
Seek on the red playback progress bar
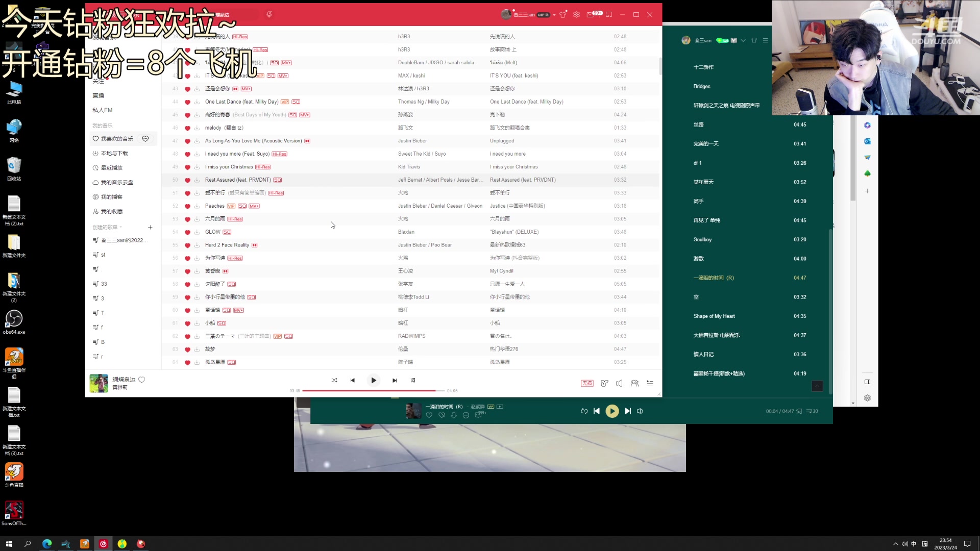(373, 391)
